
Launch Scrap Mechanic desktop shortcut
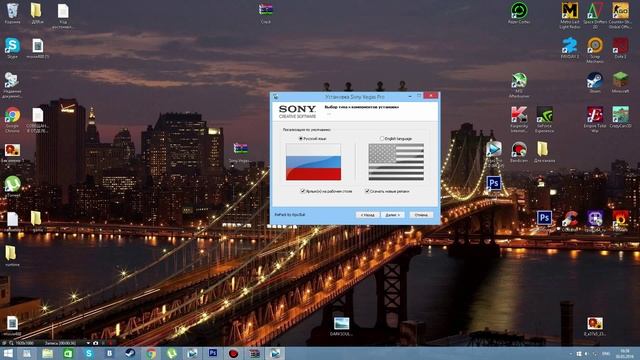coord(595,50)
